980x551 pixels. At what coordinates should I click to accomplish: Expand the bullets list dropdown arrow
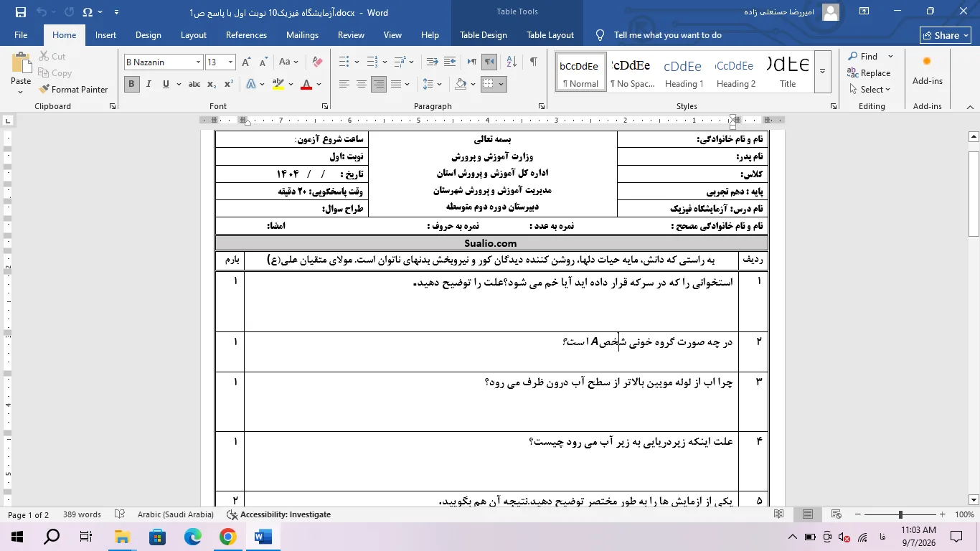[357, 62]
